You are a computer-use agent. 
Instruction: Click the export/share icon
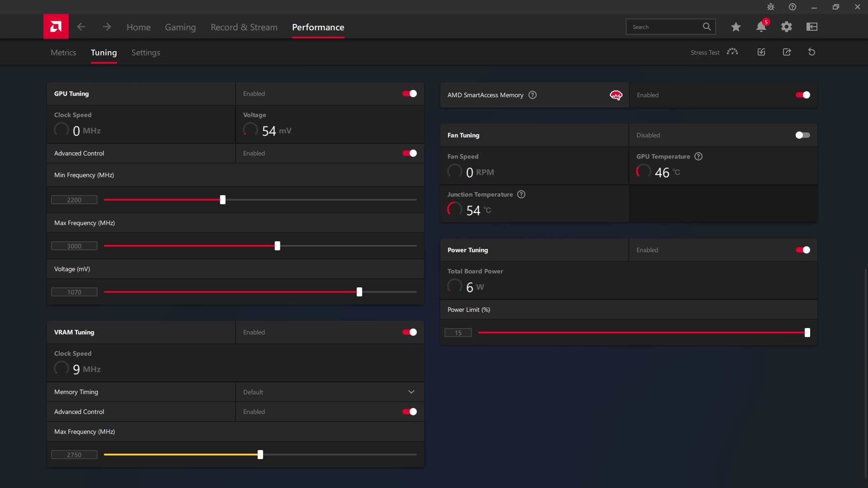(786, 52)
